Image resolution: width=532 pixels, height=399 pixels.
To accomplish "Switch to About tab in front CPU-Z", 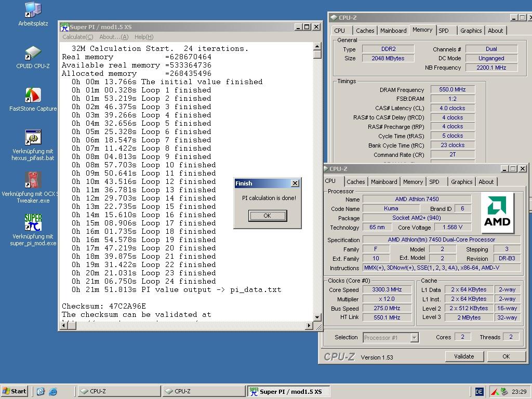I will click(x=486, y=182).
